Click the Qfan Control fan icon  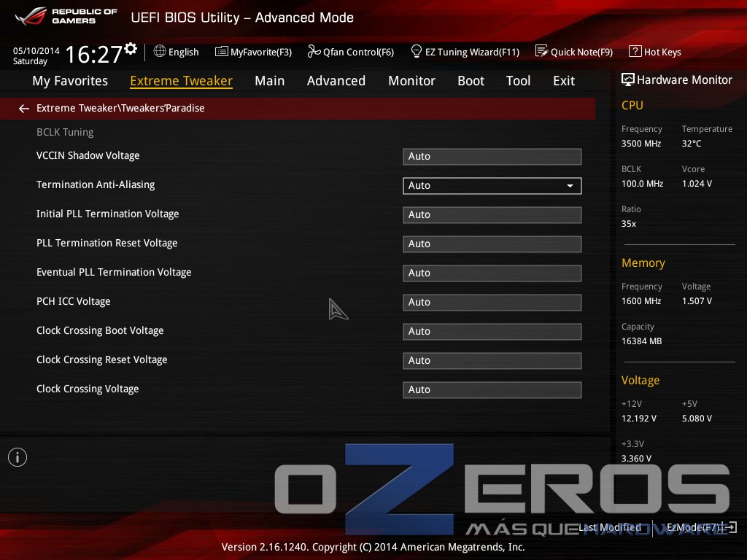click(314, 52)
